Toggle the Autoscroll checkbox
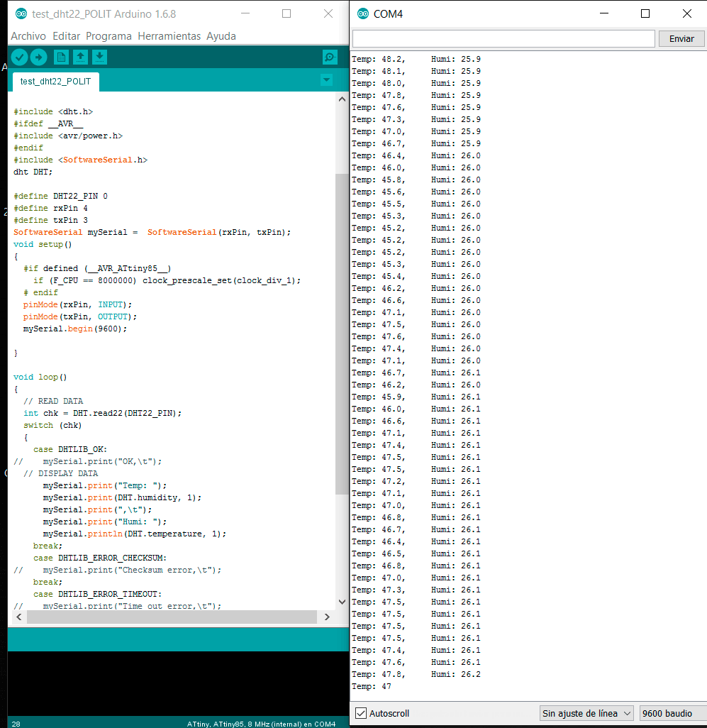Screen dimensions: 707x728 [x=361, y=713]
